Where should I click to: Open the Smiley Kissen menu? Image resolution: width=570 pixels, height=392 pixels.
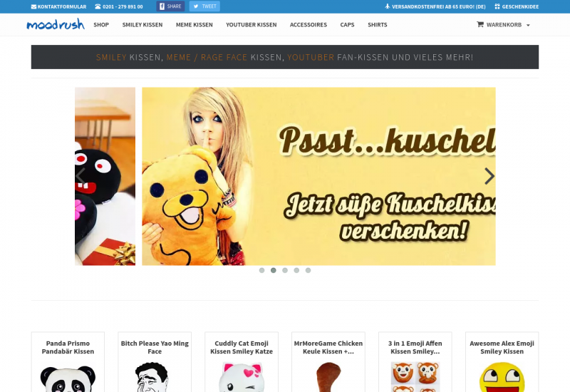pos(142,25)
